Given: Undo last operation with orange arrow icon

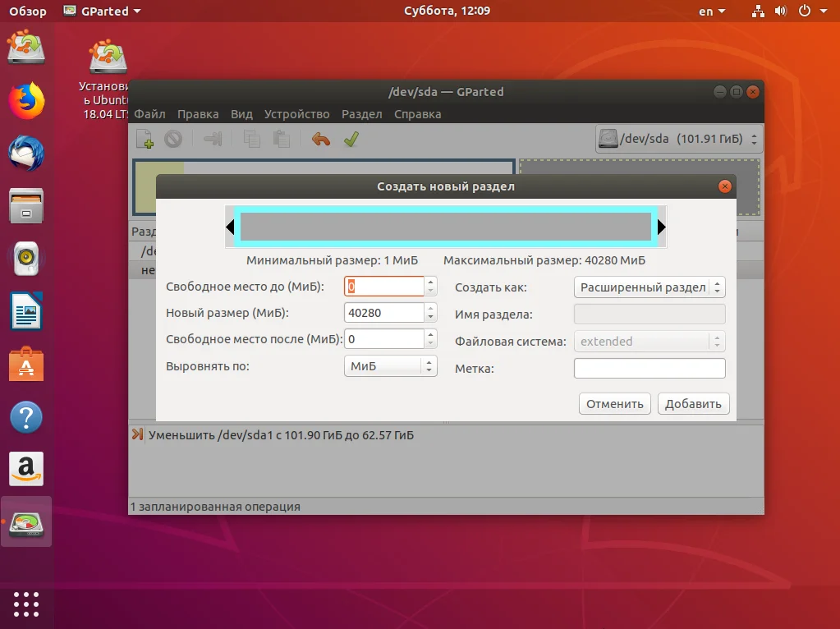Looking at the screenshot, I should click(x=321, y=140).
